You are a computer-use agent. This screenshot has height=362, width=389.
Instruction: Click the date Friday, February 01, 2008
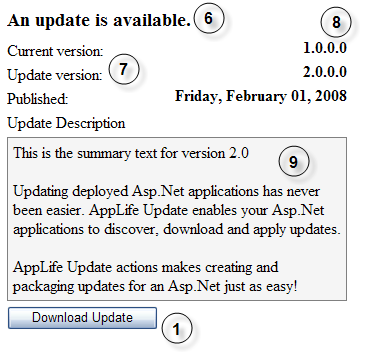pyautogui.click(x=261, y=97)
